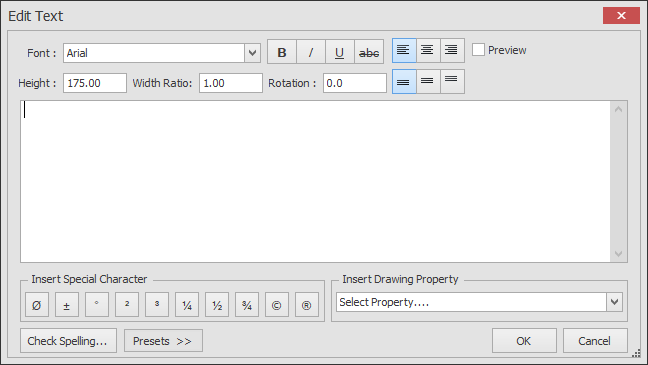Click the Check Spelling button
This screenshot has width=648, height=365.
[68, 341]
